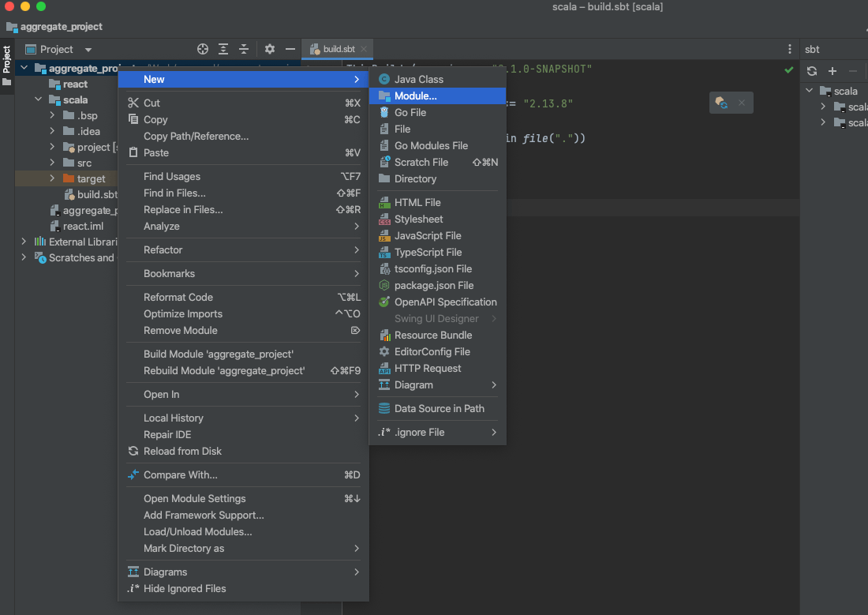The image size is (868, 615).
Task: Click the editor tabs more-options dots
Action: pyautogui.click(x=789, y=49)
